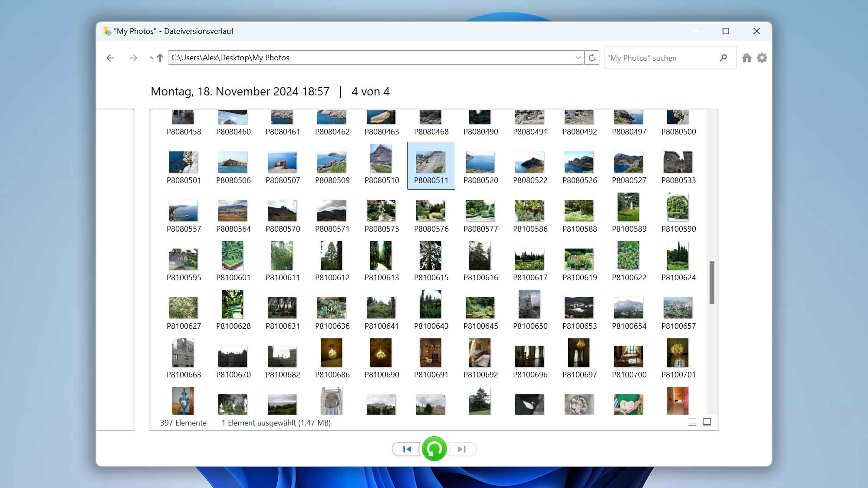Select photo P8100691

pos(431,360)
